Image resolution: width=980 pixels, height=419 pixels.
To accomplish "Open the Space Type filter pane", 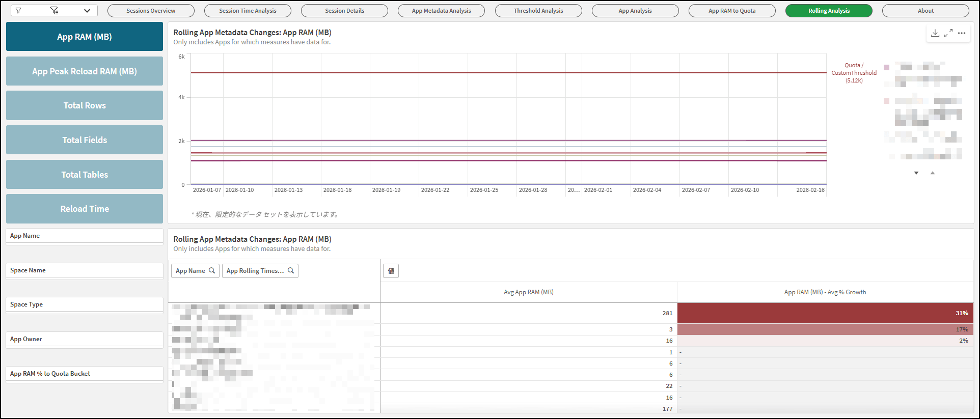I will [85, 304].
